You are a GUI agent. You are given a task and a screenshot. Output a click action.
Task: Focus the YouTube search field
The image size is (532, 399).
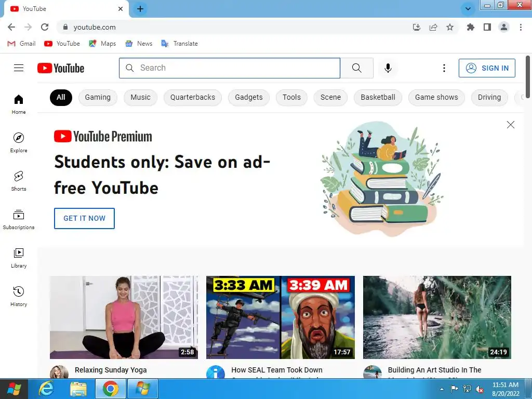pyautogui.click(x=229, y=68)
